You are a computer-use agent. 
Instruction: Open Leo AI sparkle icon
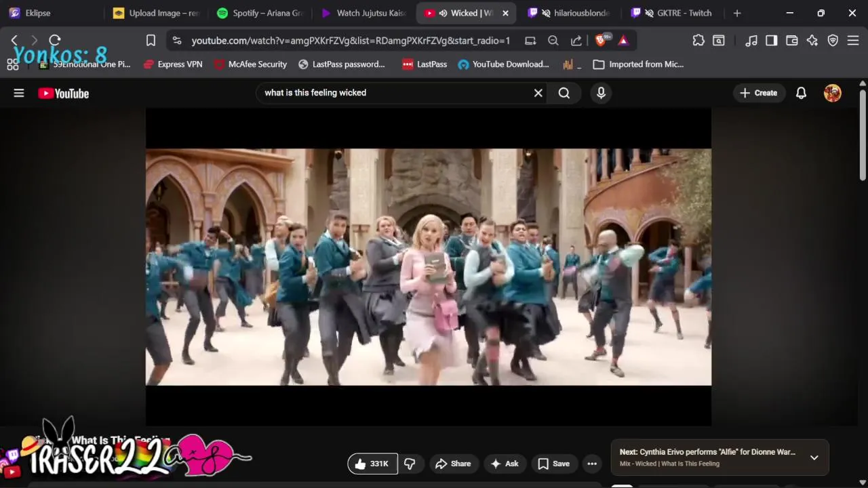click(812, 41)
